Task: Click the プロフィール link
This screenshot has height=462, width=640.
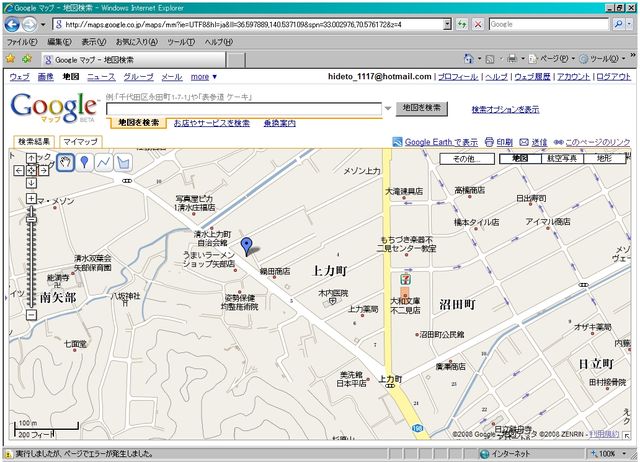Action: pyautogui.click(x=458, y=77)
